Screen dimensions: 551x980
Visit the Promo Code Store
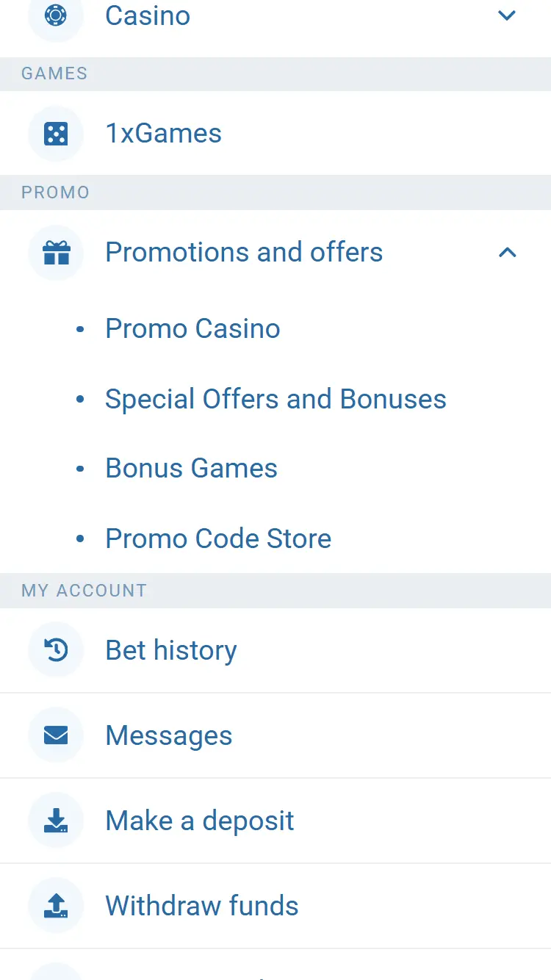point(218,538)
